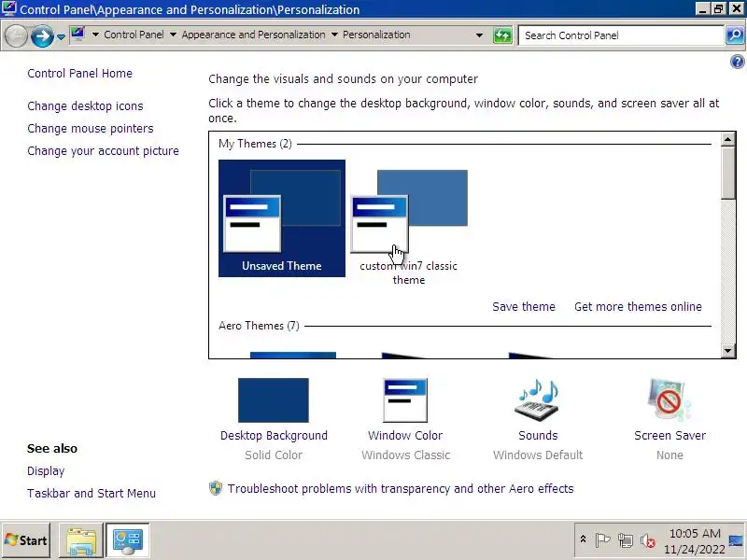Expand the dropdown after Appearance and Personalization
Viewport: 747px width, 560px height.
[x=334, y=35]
